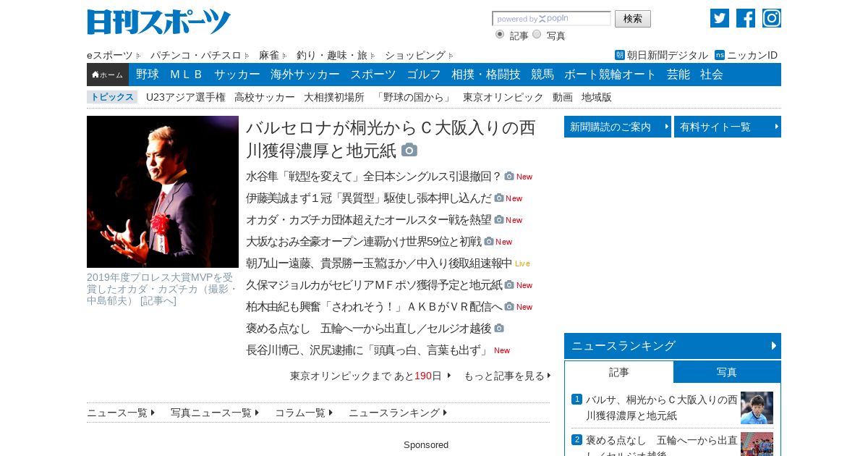This screenshot has width=868, height=456.
Task: Expand the ショッピング arrow link
Action: (x=419, y=55)
